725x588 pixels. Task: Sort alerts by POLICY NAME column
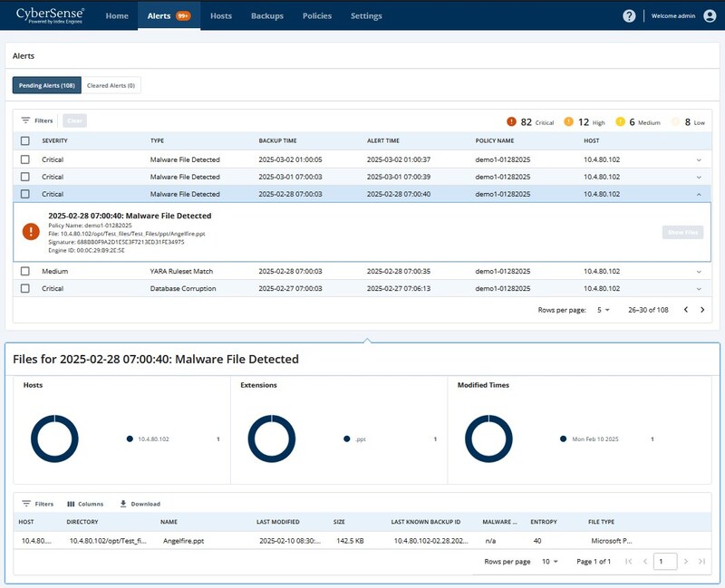(495, 140)
